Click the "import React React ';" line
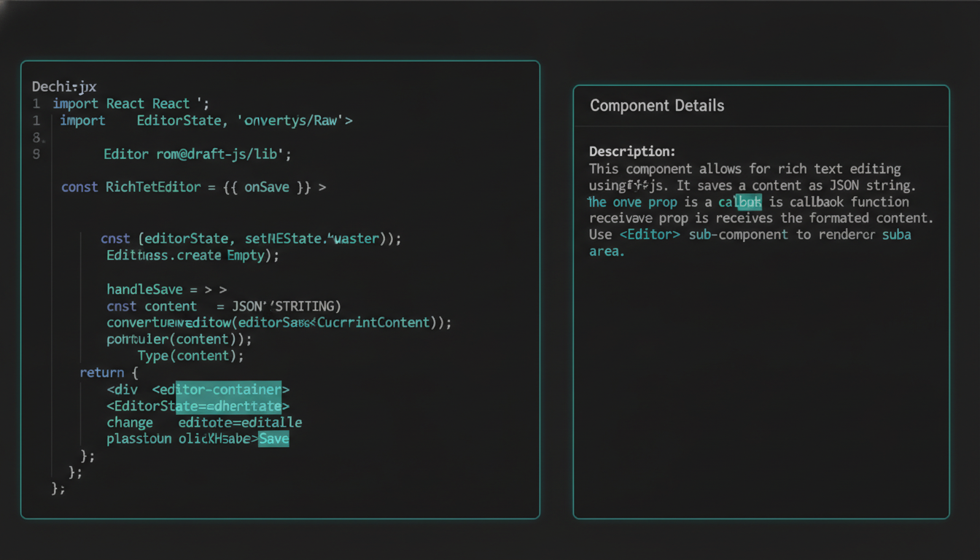This screenshot has width=980, height=560. coord(131,104)
